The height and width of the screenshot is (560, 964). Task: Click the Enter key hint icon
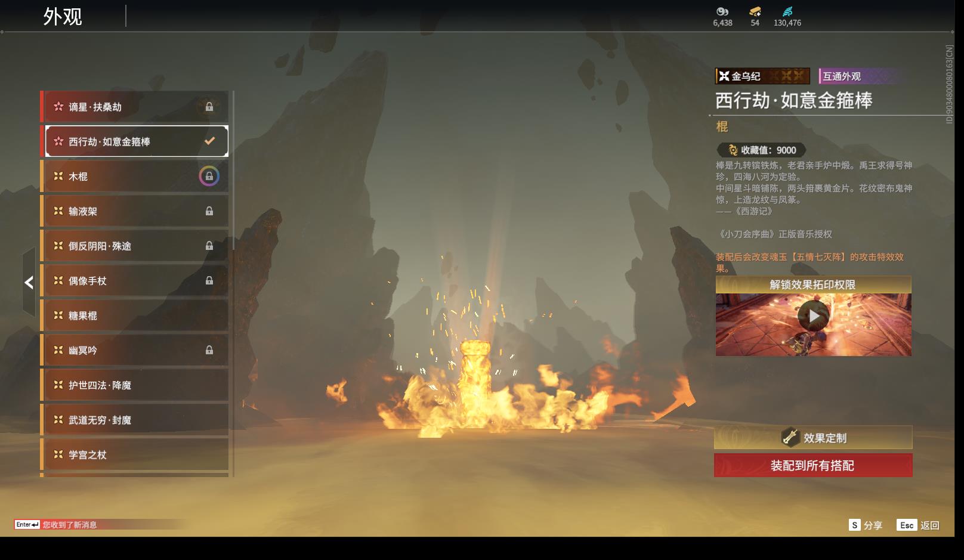27,525
